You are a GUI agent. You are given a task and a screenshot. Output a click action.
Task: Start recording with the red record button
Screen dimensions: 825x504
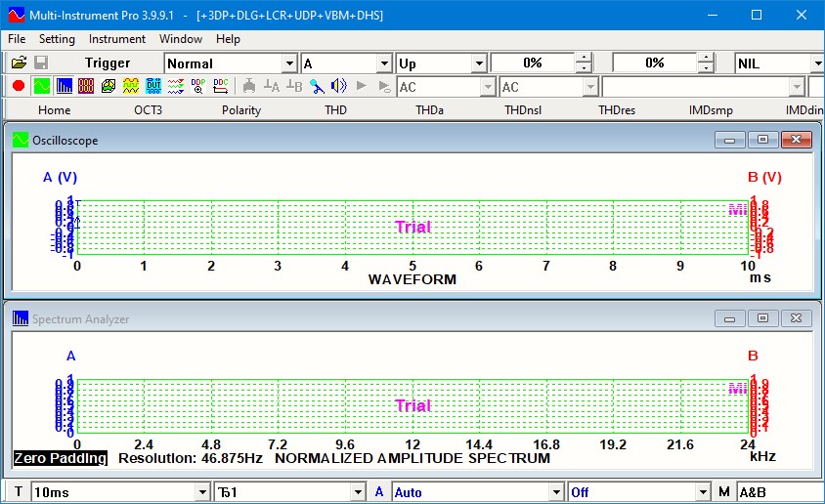[x=19, y=86]
